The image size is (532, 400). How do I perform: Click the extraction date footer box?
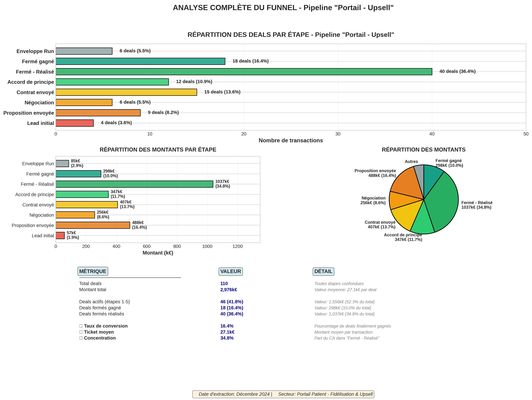283,394
